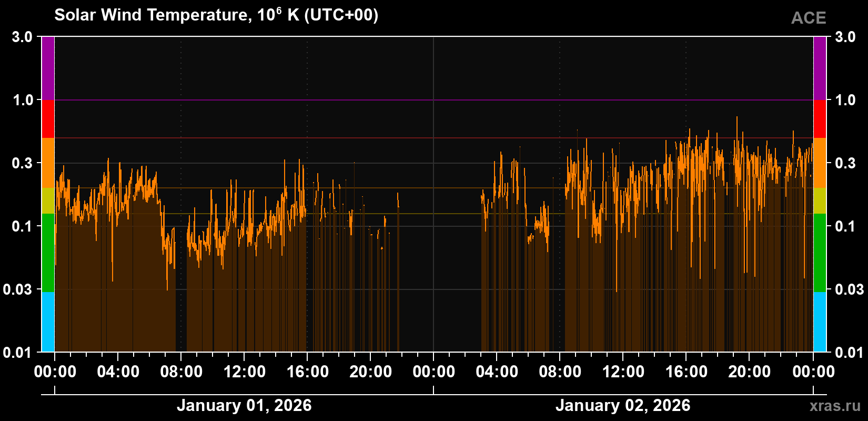
Task: Click the 0.03 value on the left axis
Action: coord(18,289)
